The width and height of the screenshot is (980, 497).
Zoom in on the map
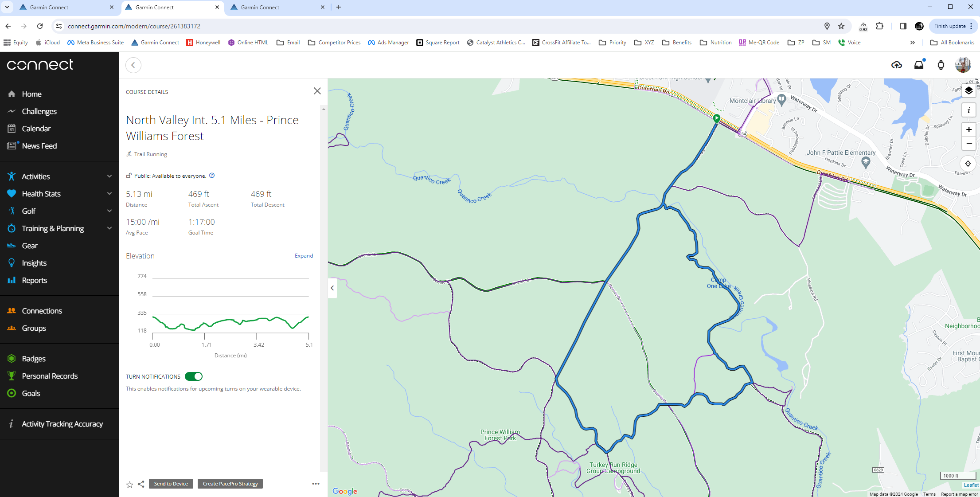click(x=968, y=129)
